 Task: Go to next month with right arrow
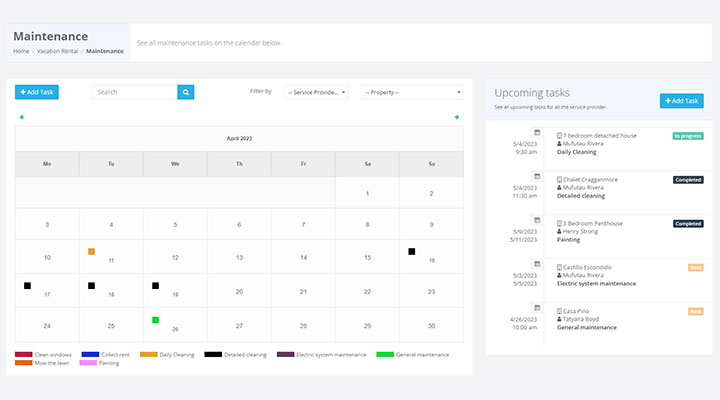tap(456, 117)
